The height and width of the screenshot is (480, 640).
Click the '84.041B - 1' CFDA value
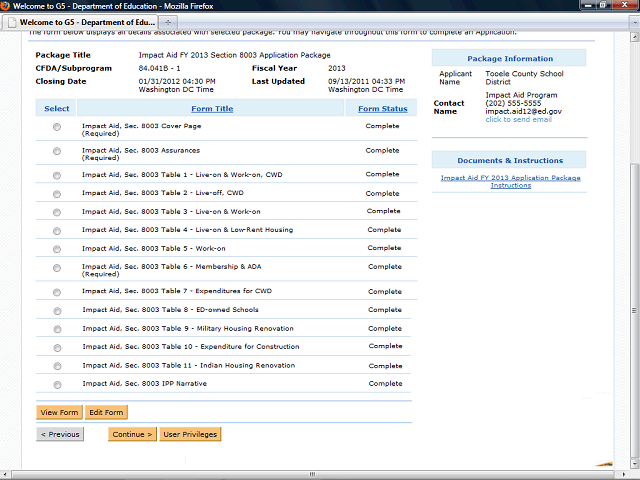[x=160, y=68]
